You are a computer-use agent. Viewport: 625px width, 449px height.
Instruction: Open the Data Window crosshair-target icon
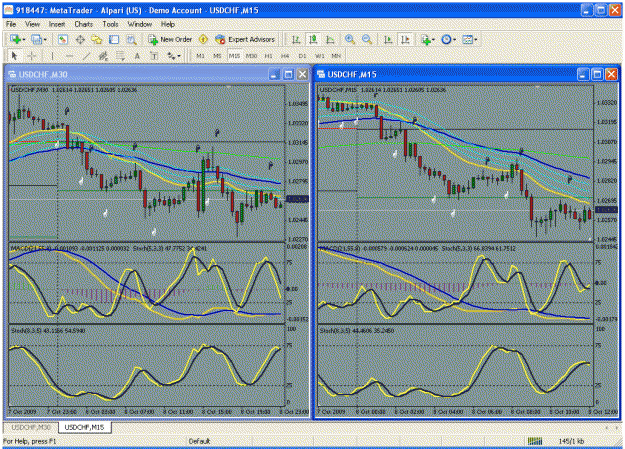80,39
